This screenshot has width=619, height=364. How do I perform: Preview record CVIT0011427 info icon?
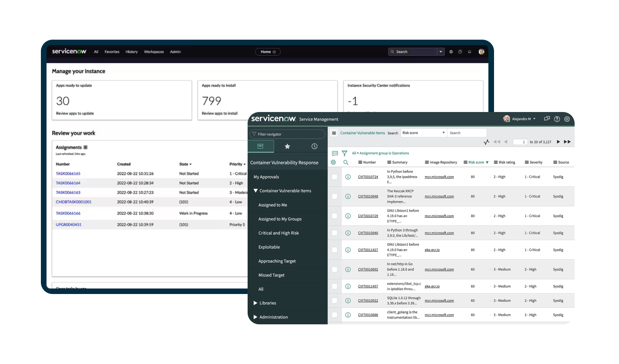point(348,250)
